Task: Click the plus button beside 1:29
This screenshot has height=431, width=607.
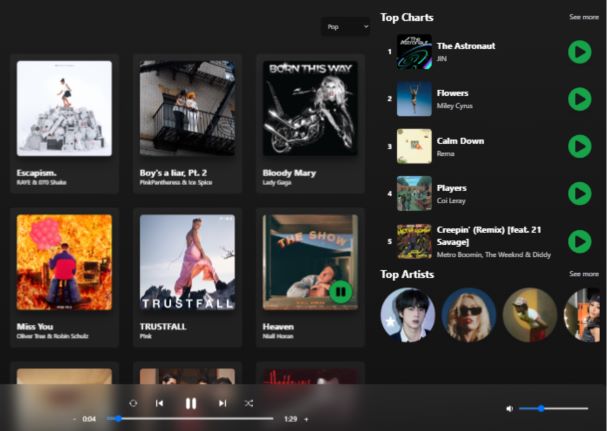Action: (306, 419)
